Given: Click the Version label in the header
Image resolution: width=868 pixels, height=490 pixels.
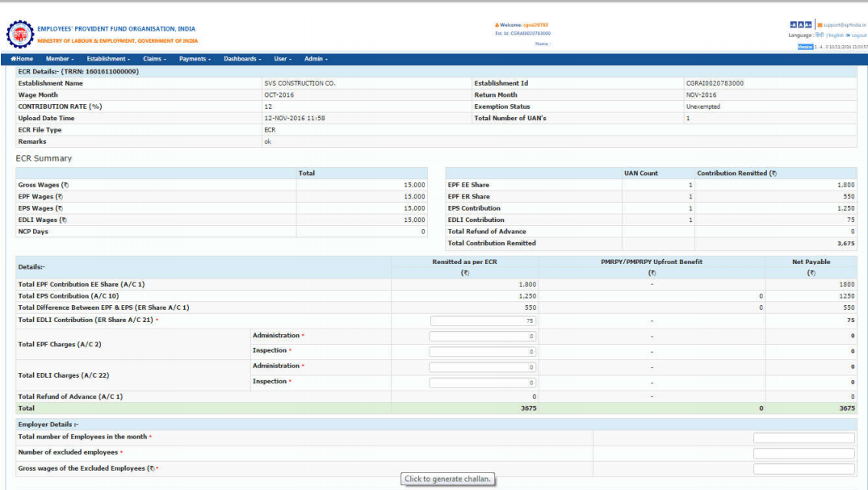Looking at the screenshot, I should (x=805, y=47).
